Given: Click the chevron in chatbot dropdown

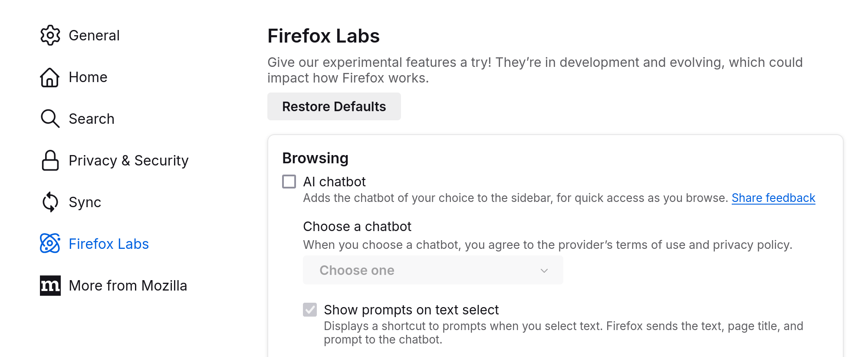Looking at the screenshot, I should (544, 271).
